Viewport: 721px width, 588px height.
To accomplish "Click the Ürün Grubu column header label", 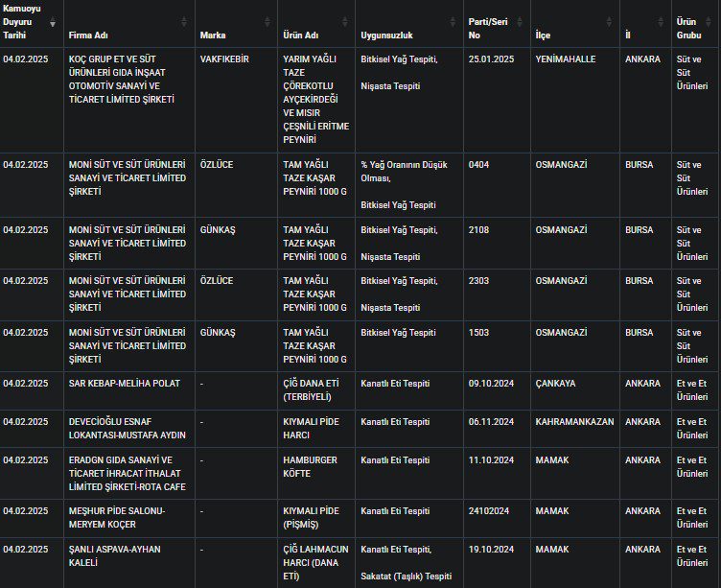I will point(686,28).
